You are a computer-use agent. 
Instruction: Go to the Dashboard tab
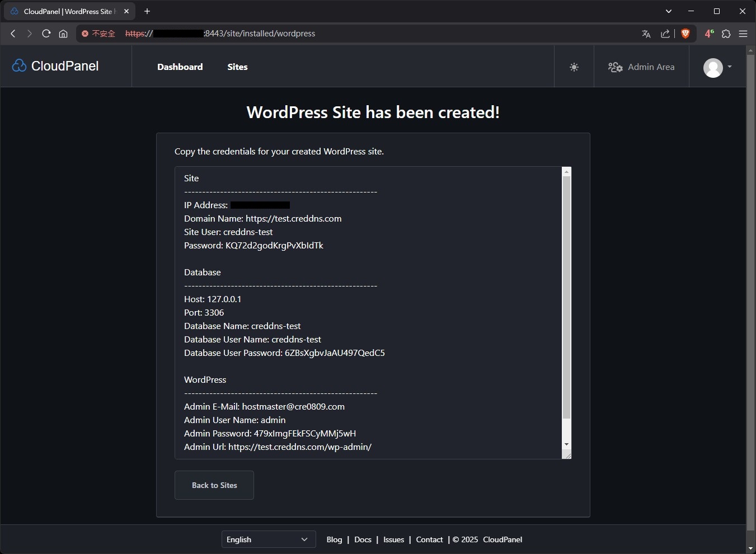[180, 67]
